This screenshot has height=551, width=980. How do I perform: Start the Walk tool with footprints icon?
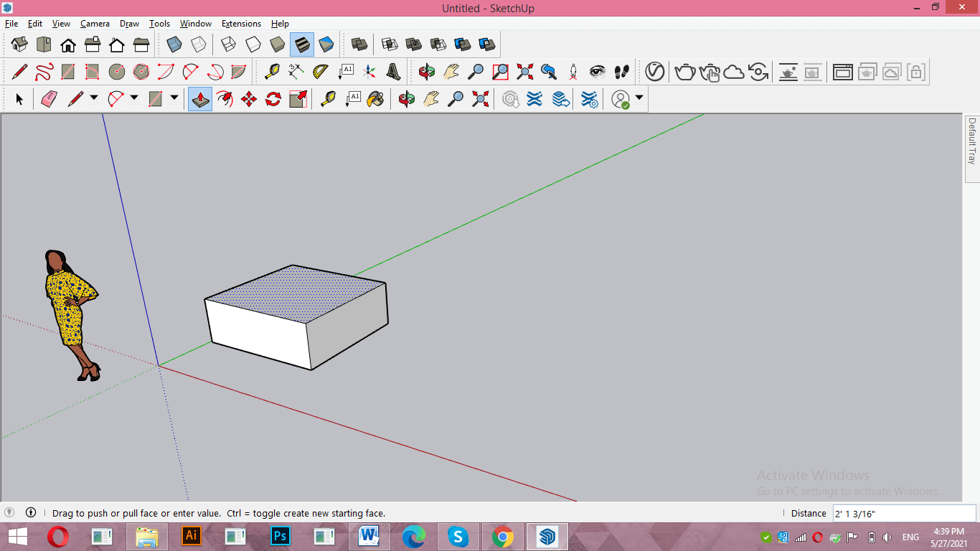[622, 72]
